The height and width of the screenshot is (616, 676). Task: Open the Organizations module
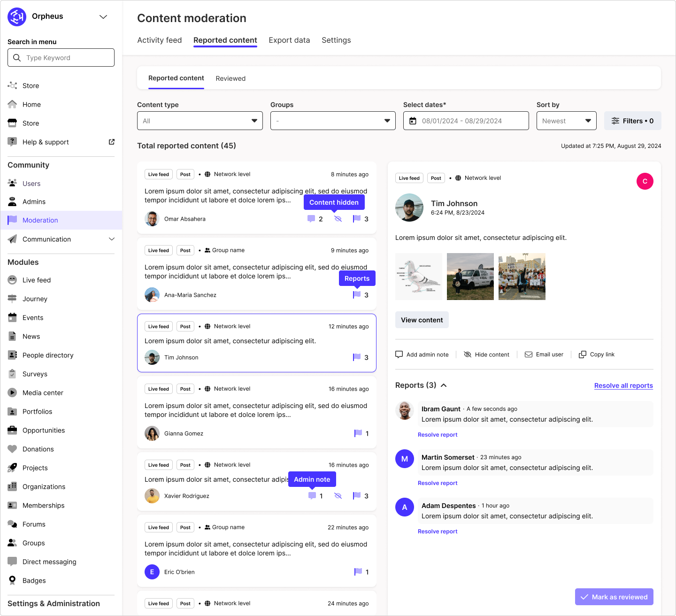point(44,487)
